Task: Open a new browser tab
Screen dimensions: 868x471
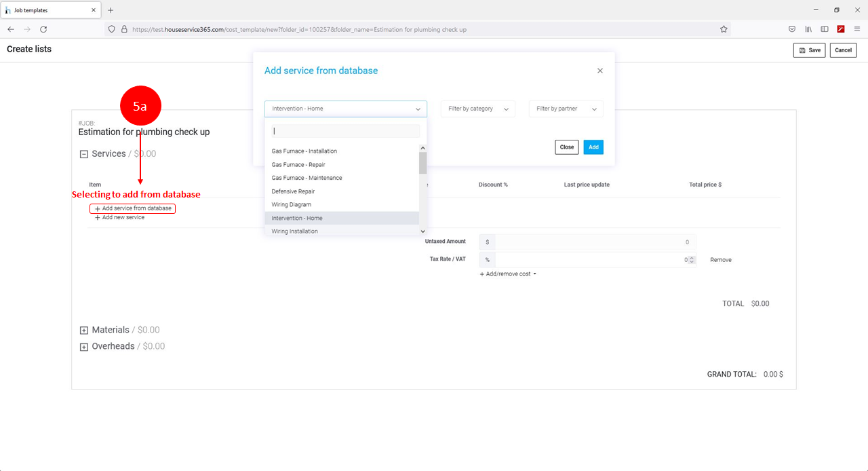Action: pyautogui.click(x=111, y=10)
